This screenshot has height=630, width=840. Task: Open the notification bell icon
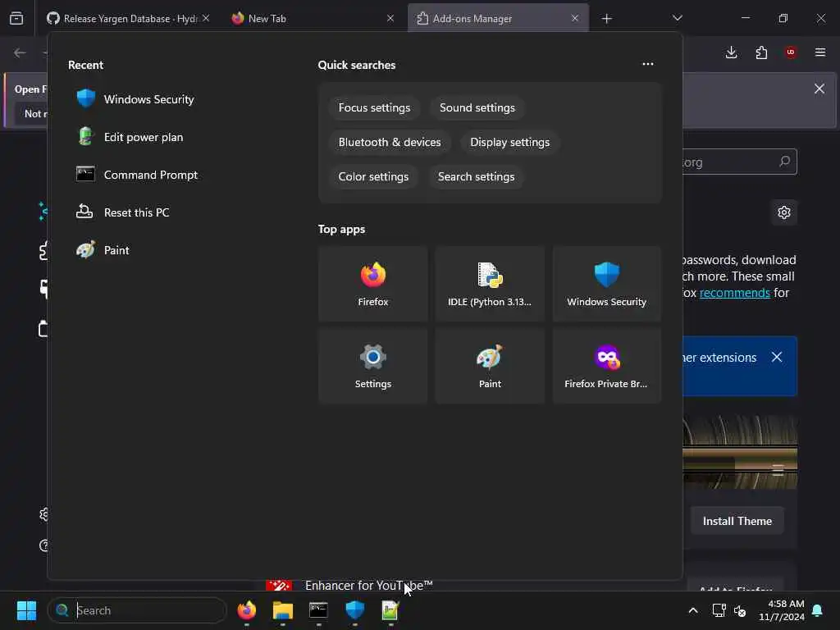[x=818, y=610]
